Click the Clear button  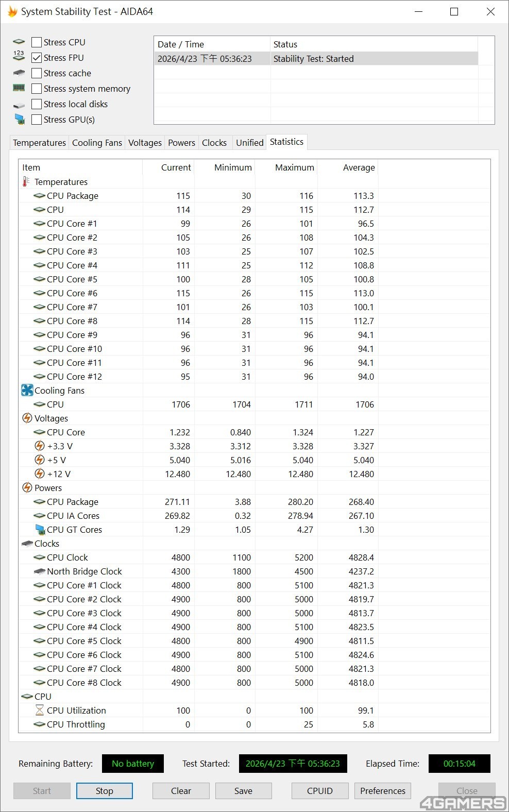pos(181,791)
